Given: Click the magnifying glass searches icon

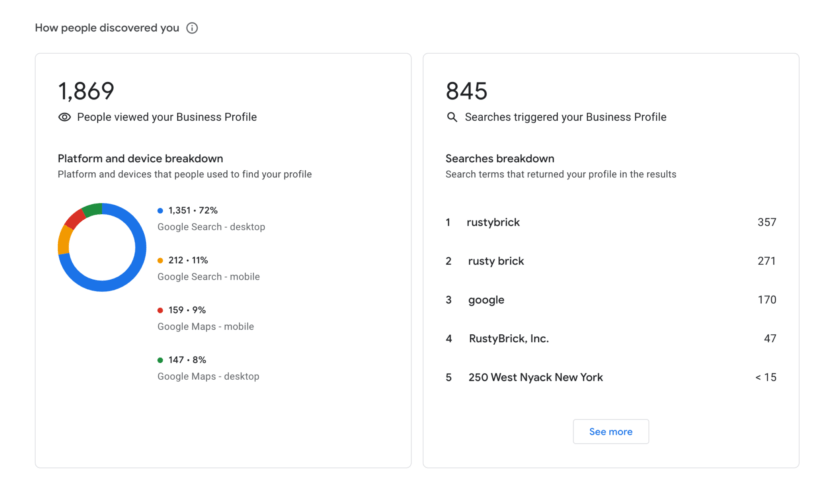Looking at the screenshot, I should 452,117.
